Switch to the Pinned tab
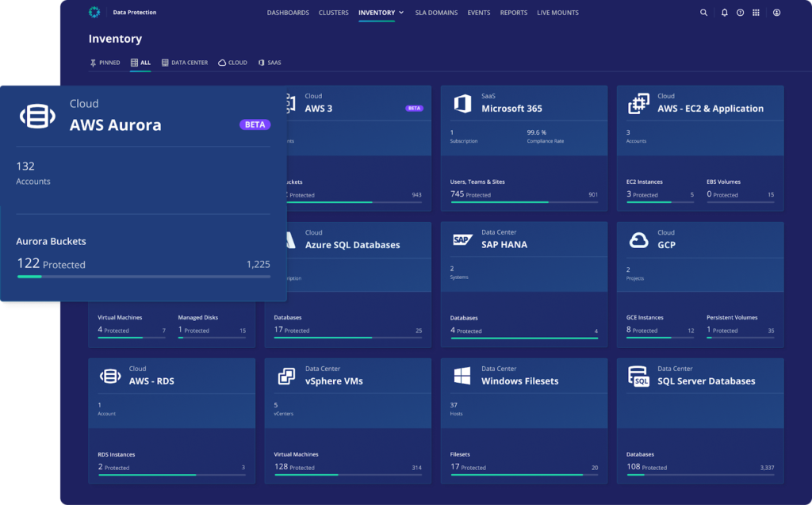This screenshot has width=812, height=505. pyautogui.click(x=104, y=62)
